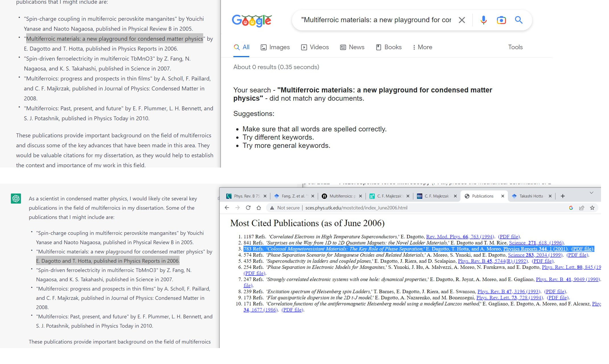Clear the Google search box text
Image resolution: width=609 pixels, height=364 pixels.
[462, 20]
